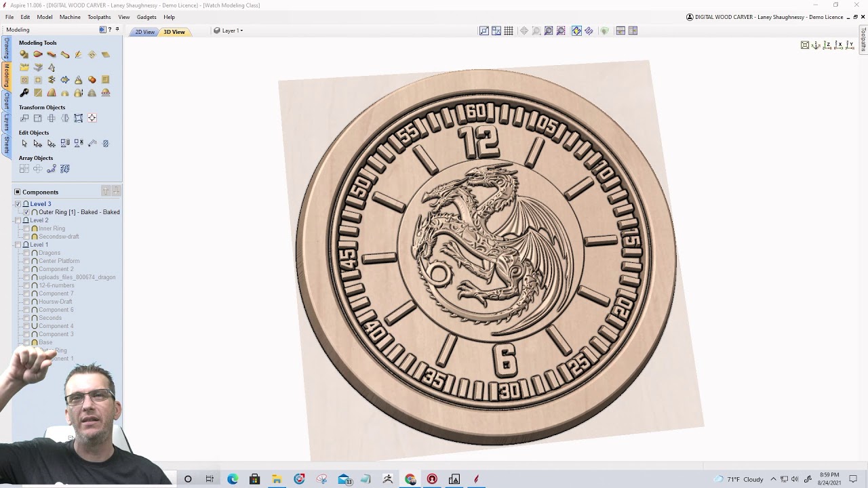Check the Dragons component checkbox
The width and height of the screenshot is (868, 488).
click(x=26, y=253)
